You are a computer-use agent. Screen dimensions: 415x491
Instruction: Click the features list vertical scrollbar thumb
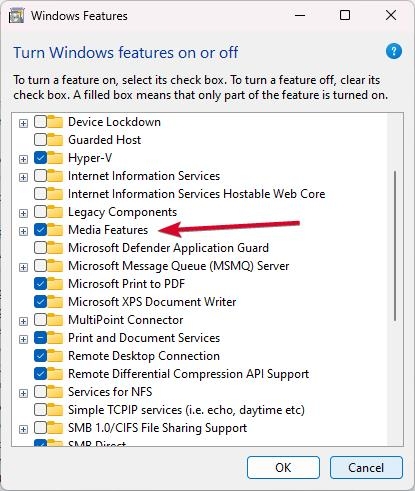coord(395,246)
